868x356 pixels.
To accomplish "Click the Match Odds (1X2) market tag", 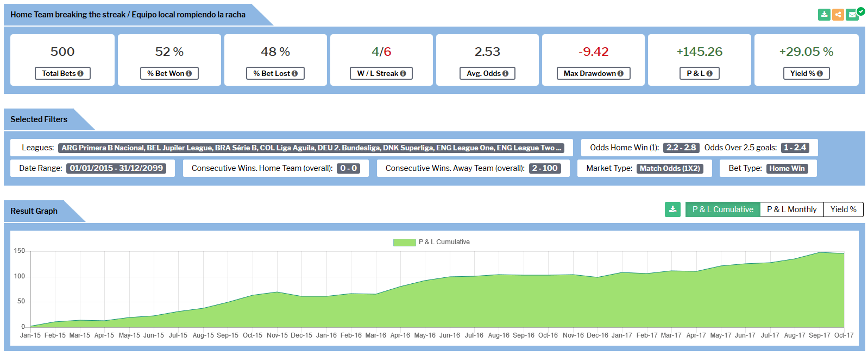I will click(x=670, y=169).
